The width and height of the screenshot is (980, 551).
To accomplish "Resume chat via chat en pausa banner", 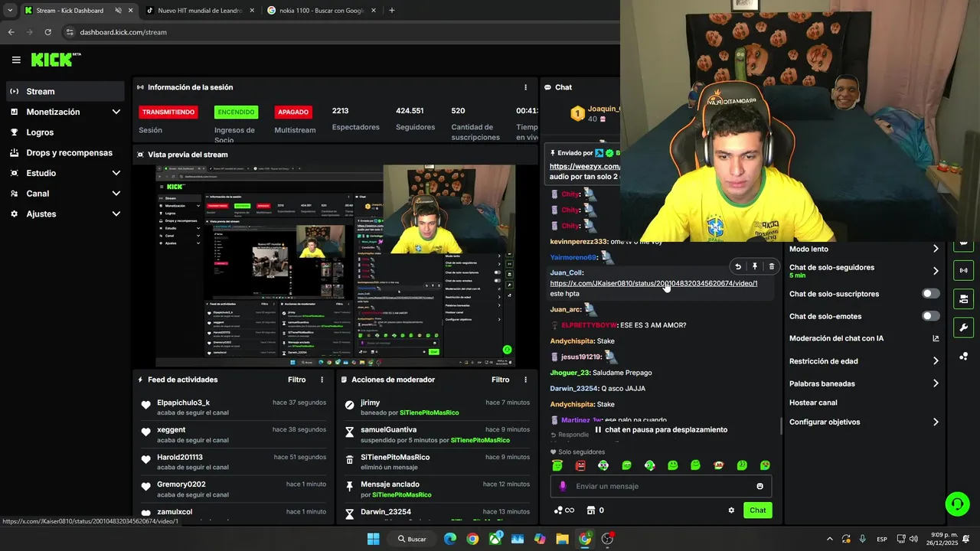I will [x=661, y=430].
